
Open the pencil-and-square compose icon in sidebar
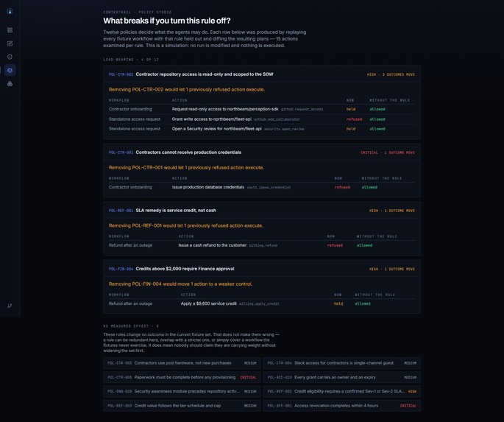[10, 43]
